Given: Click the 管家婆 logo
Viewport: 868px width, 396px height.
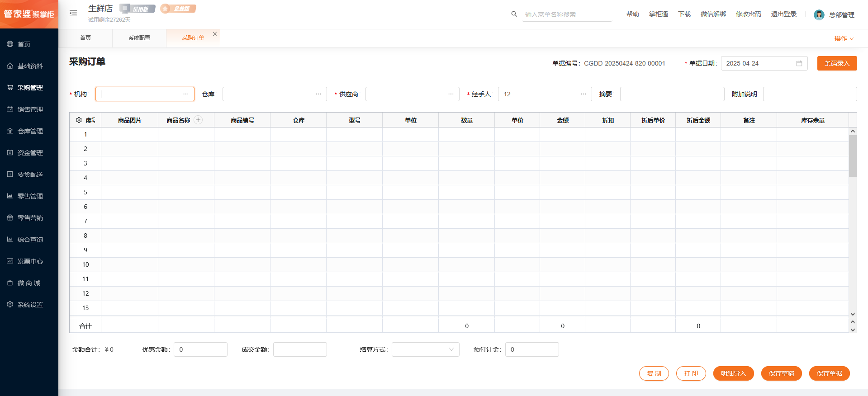Looking at the screenshot, I should coord(29,14).
